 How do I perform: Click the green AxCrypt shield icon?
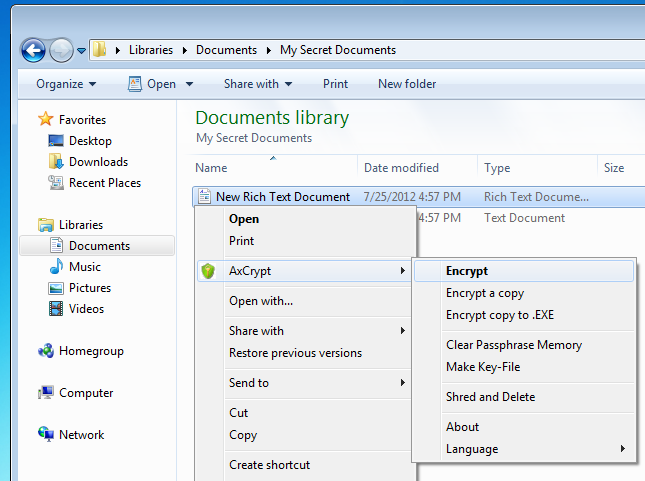pyautogui.click(x=208, y=271)
